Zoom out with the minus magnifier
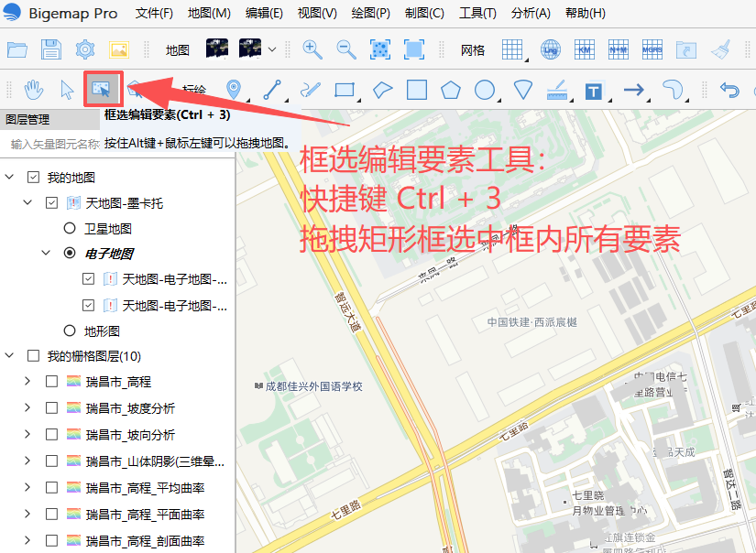The width and height of the screenshot is (756, 553). click(346, 49)
